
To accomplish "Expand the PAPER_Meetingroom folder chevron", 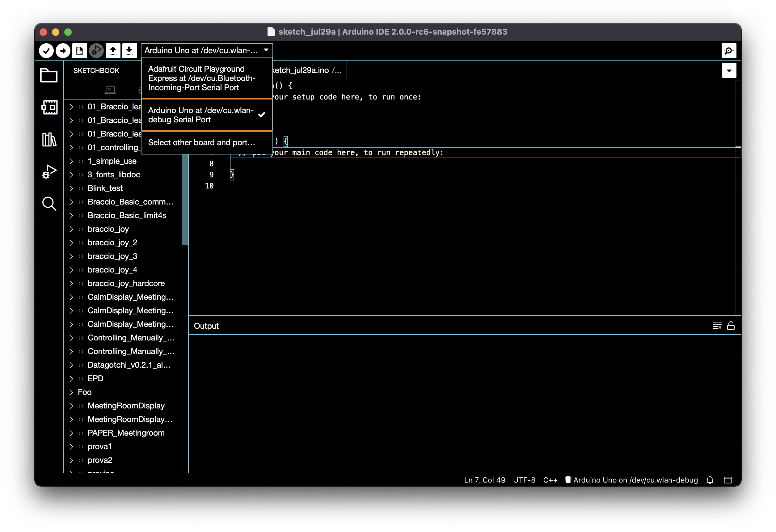I will [71, 433].
